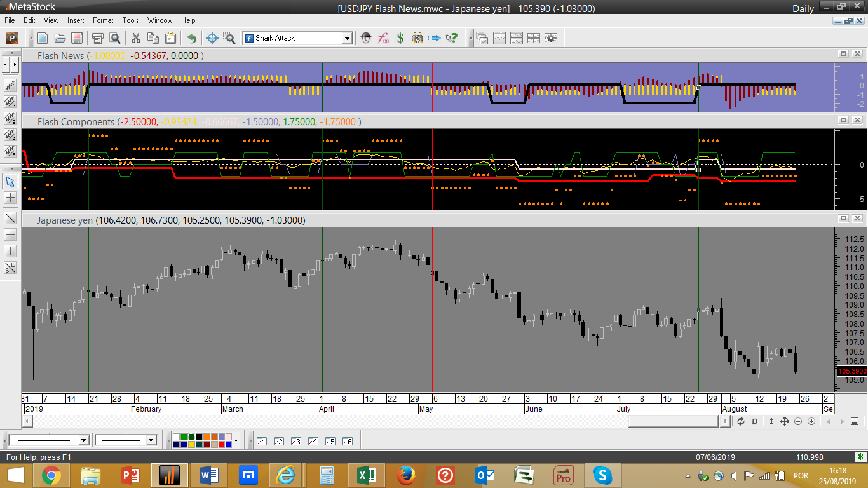
Task: Click the zoom-in plus button on chart bar
Action: 811,421
